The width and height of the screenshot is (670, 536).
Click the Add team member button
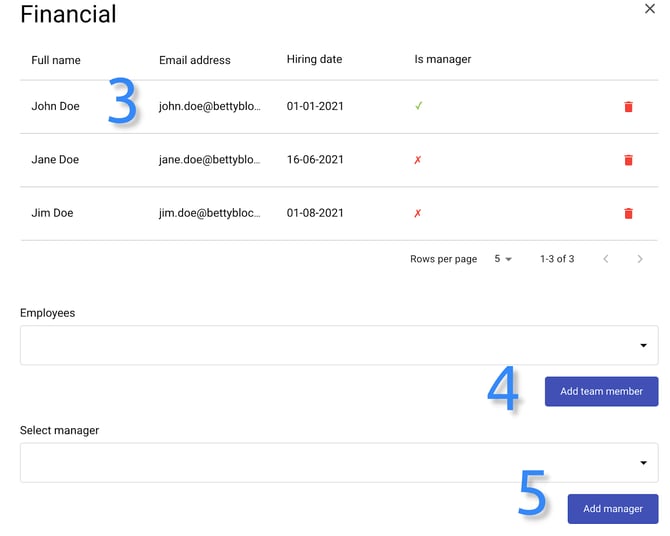click(x=601, y=391)
